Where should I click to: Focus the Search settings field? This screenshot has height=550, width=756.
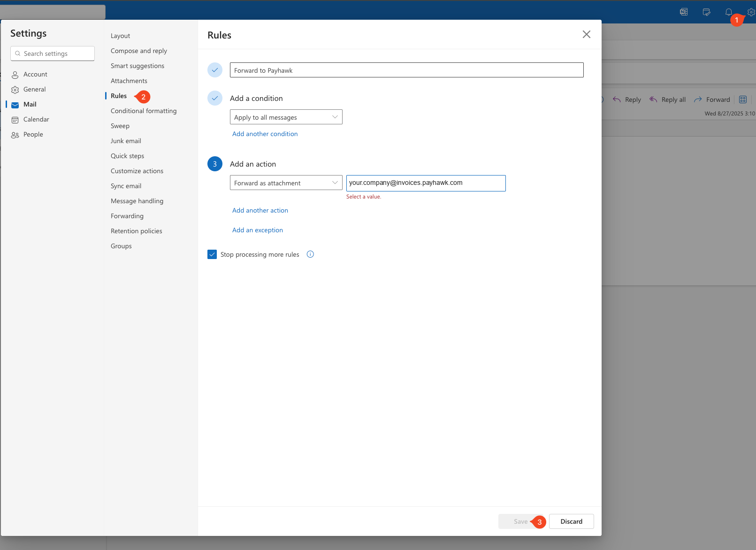point(53,53)
